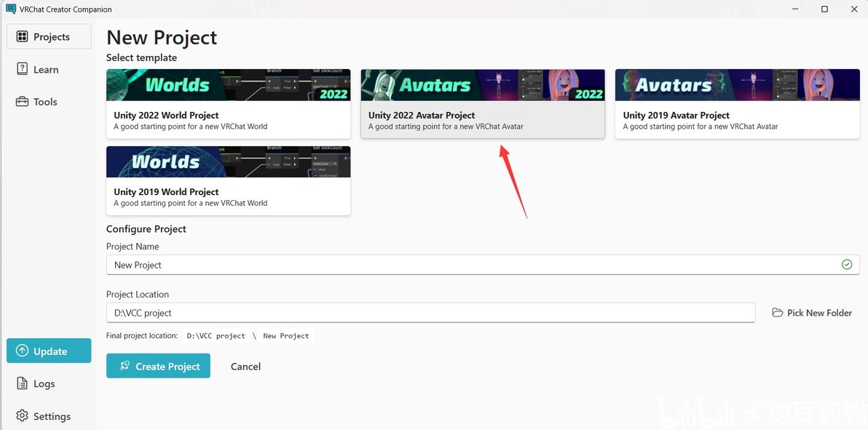The image size is (868, 430).
Task: Click the Settings gear icon
Action: pyautogui.click(x=22, y=415)
